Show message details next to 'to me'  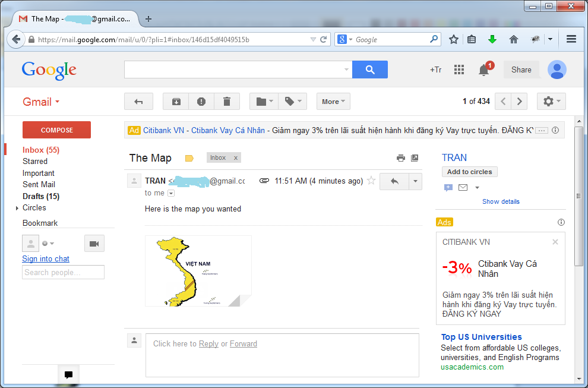171,193
